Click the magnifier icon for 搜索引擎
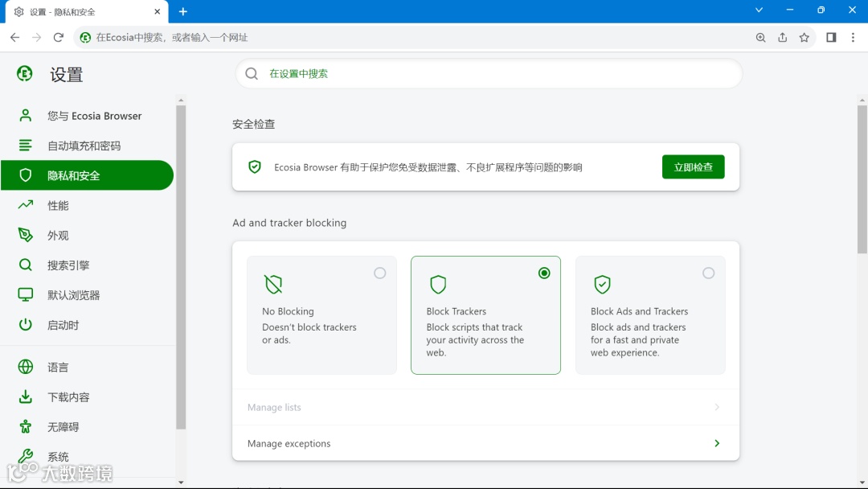The width and height of the screenshot is (868, 489). click(x=26, y=265)
